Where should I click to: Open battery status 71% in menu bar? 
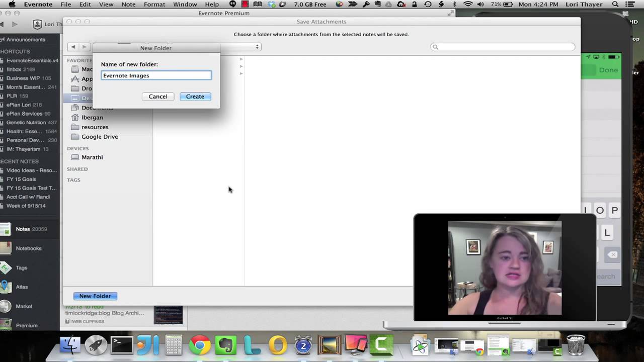tap(501, 4)
